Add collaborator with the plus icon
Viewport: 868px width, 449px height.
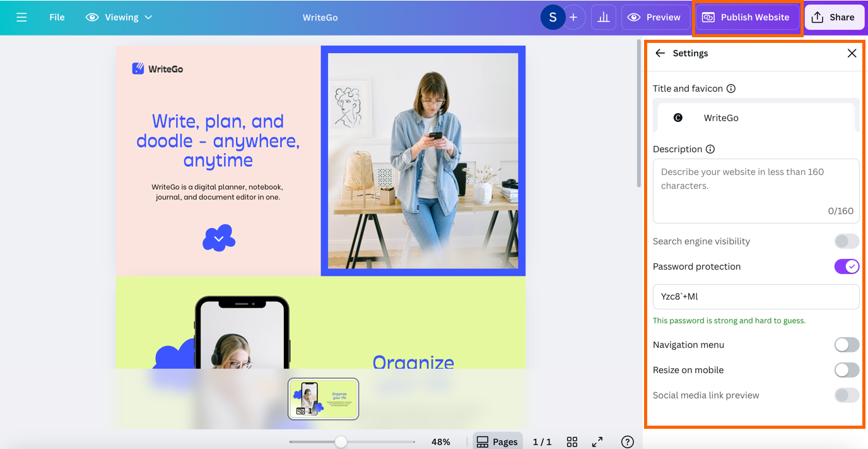(x=573, y=17)
